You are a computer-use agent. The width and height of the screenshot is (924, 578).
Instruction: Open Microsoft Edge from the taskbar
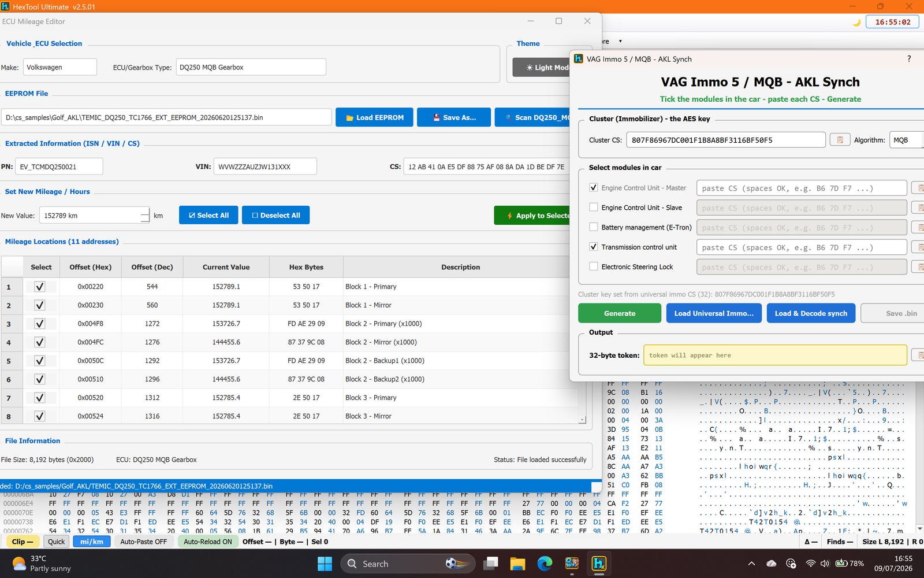click(x=545, y=564)
